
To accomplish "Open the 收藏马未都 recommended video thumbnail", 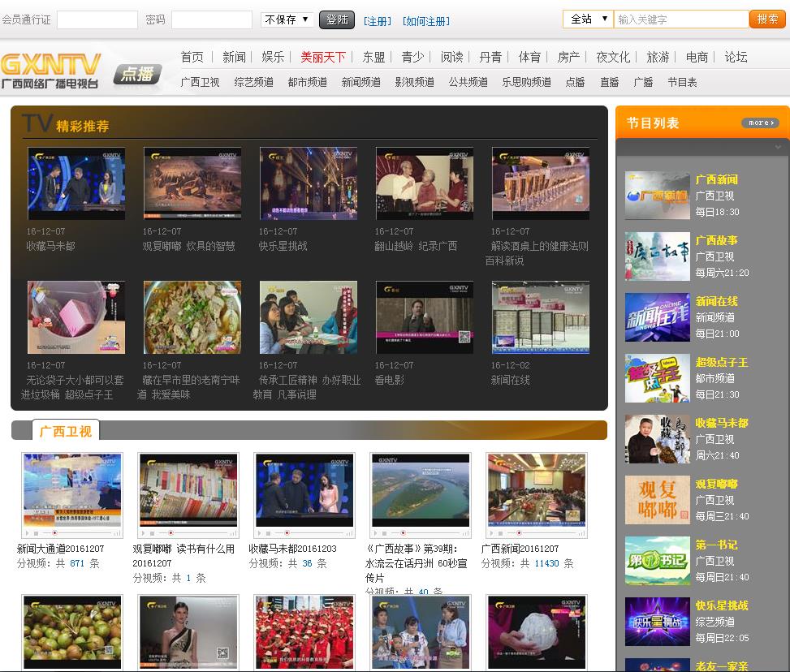I will 76,183.
